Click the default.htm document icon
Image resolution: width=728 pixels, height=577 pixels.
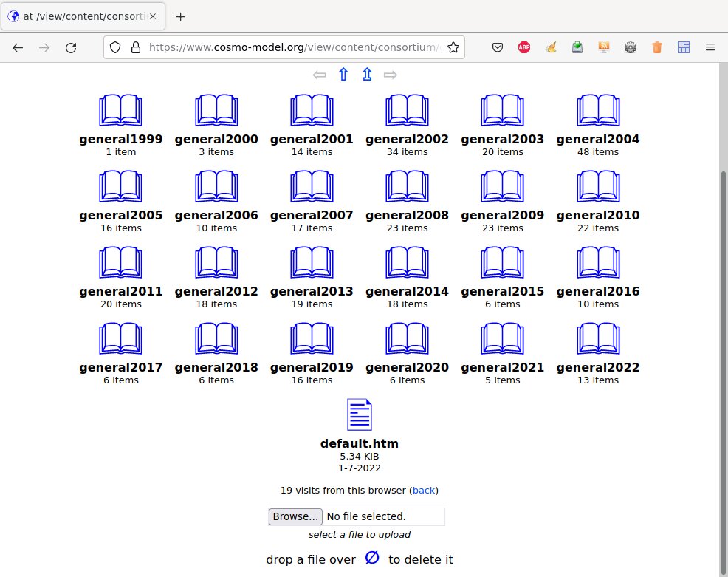click(360, 414)
